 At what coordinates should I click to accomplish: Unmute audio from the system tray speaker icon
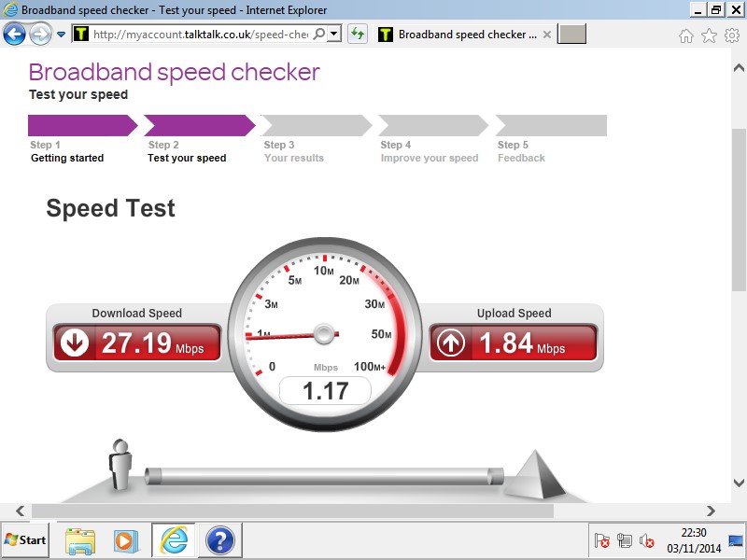click(x=644, y=541)
